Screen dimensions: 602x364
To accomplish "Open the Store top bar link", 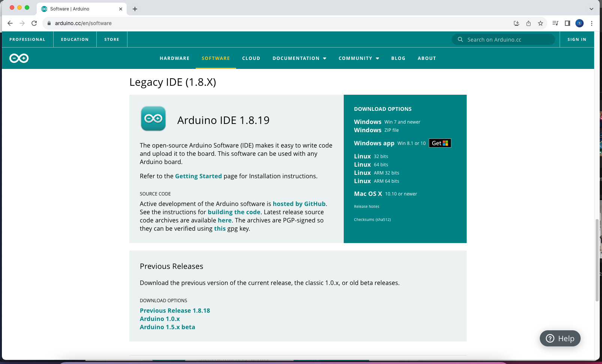I will click(x=112, y=39).
